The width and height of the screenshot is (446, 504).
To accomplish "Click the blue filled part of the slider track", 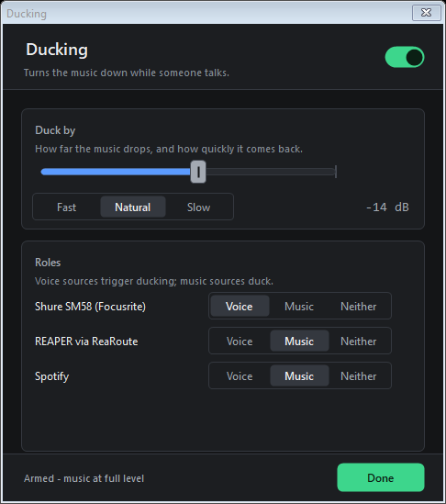I will pyautogui.click(x=116, y=172).
